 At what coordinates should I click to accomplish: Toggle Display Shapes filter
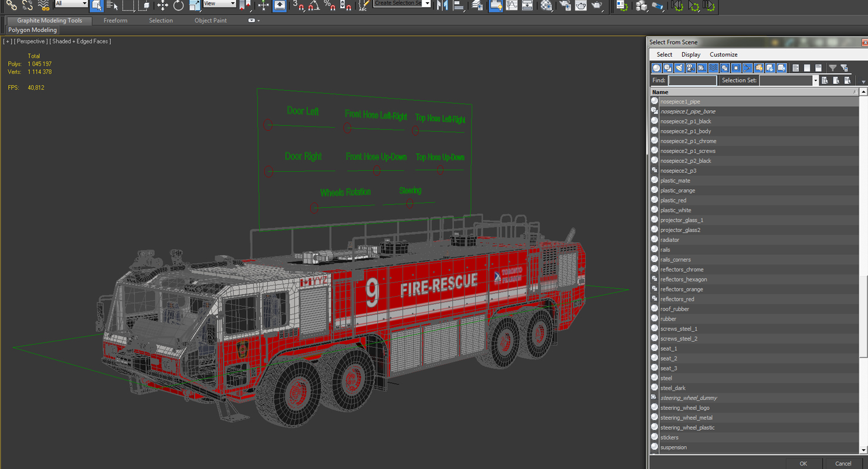[667, 68]
